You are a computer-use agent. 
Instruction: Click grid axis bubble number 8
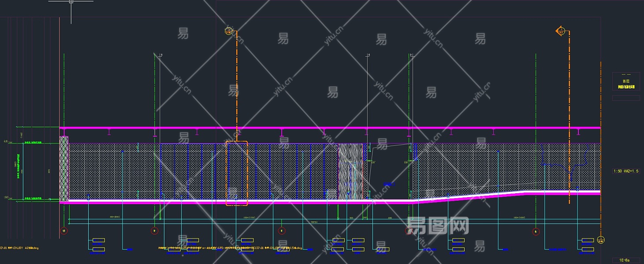tap(281, 231)
